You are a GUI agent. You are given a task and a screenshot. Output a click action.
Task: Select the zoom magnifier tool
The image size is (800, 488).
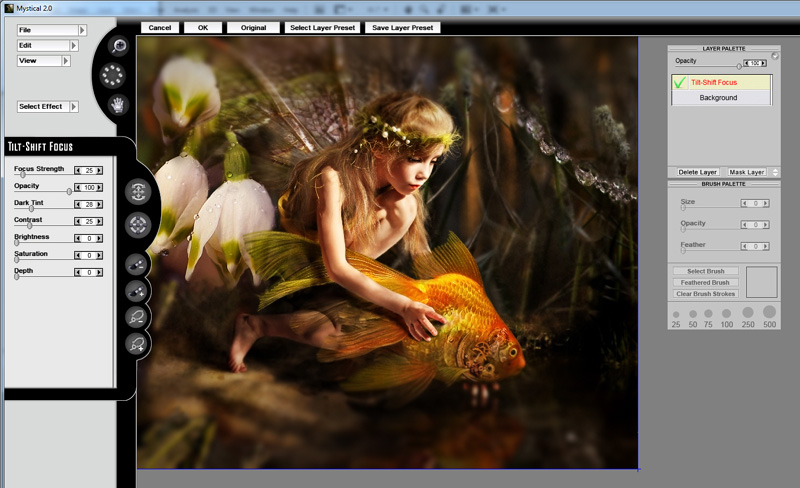point(119,46)
